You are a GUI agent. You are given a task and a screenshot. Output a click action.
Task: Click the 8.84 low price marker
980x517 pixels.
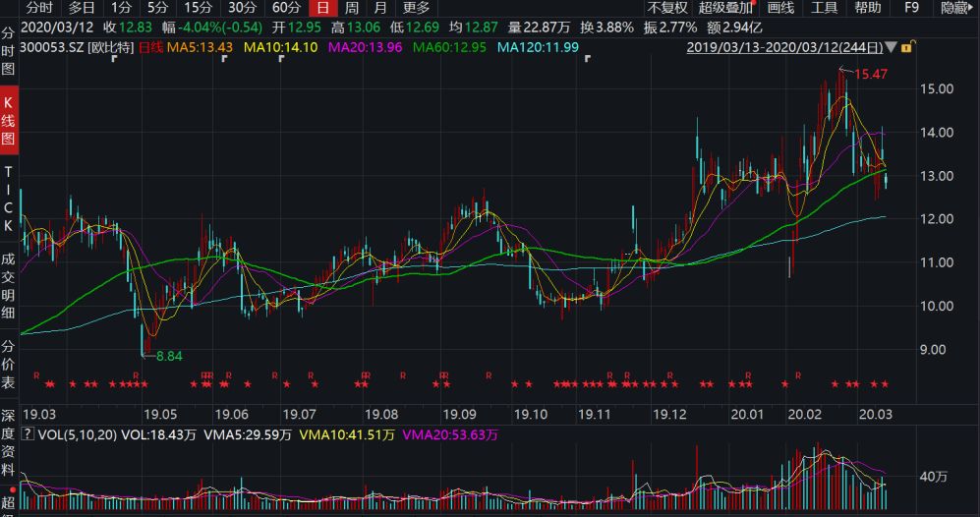(165, 355)
